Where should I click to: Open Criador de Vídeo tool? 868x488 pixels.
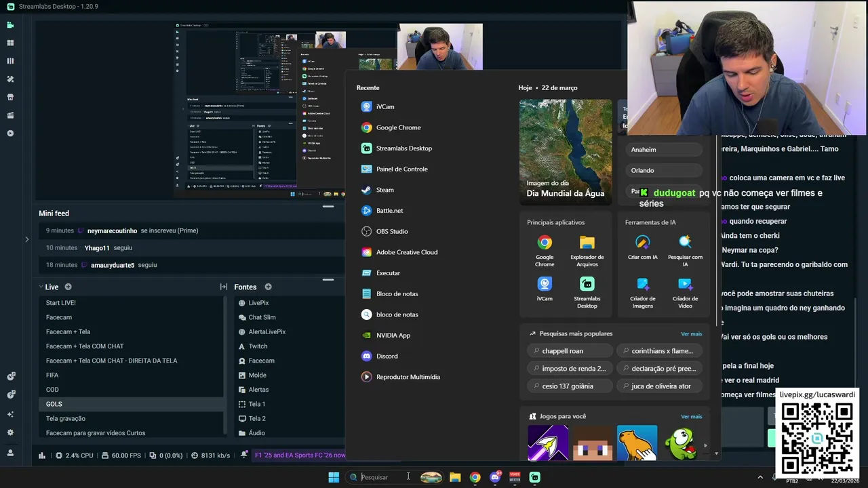686,292
